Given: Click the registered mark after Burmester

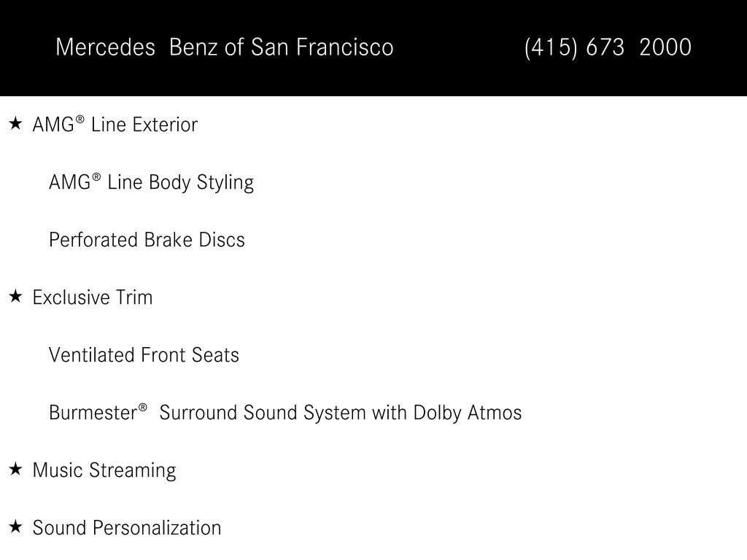Looking at the screenshot, I should point(142,408).
